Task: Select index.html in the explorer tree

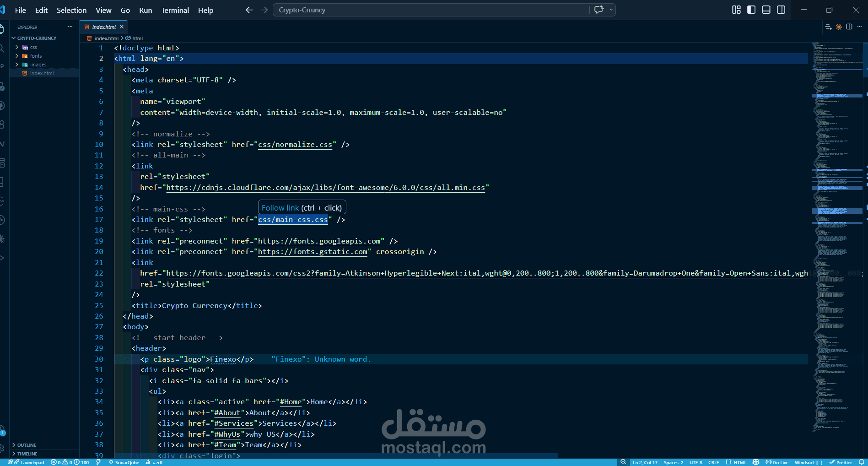Action: click(42, 73)
